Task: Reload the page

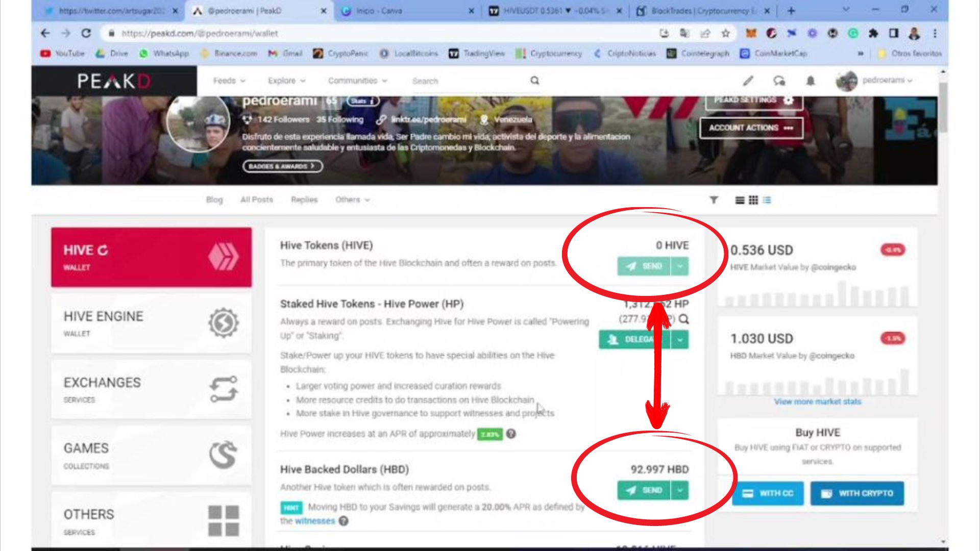Action: [x=86, y=33]
